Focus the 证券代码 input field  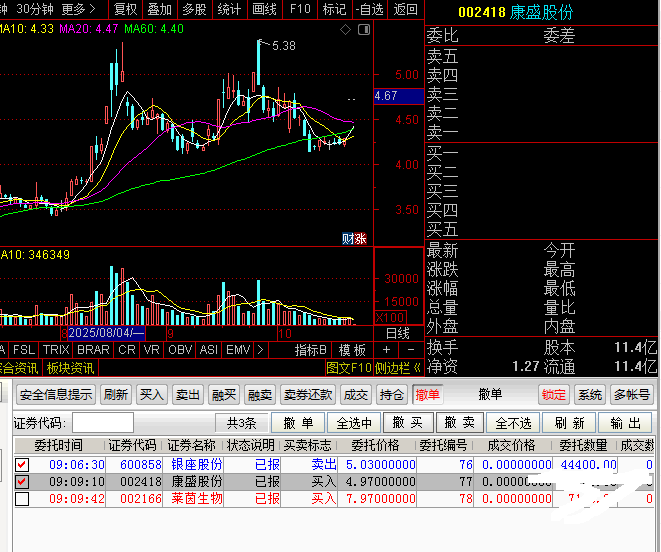[x=103, y=423]
